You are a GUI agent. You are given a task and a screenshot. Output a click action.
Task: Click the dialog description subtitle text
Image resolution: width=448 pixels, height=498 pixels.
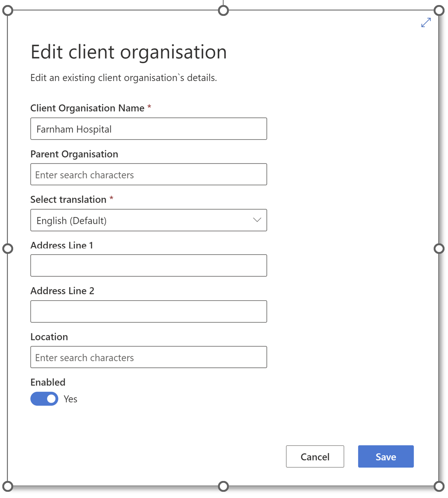pos(124,78)
